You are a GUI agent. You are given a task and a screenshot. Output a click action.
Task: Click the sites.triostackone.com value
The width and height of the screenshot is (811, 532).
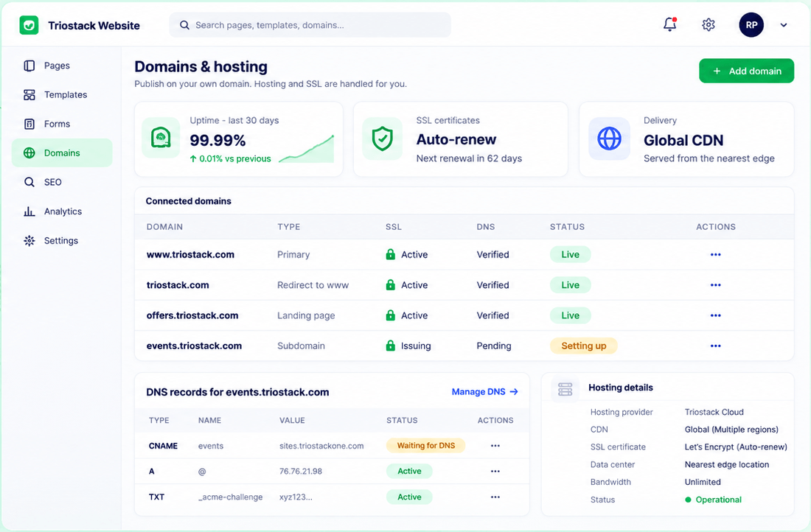coord(321,446)
